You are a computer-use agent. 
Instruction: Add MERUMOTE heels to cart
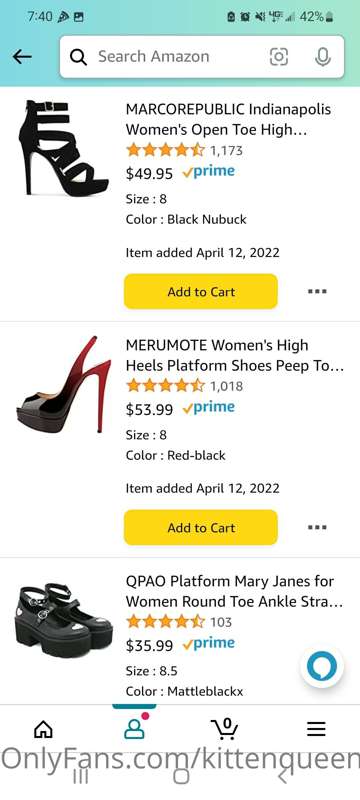pyautogui.click(x=201, y=527)
